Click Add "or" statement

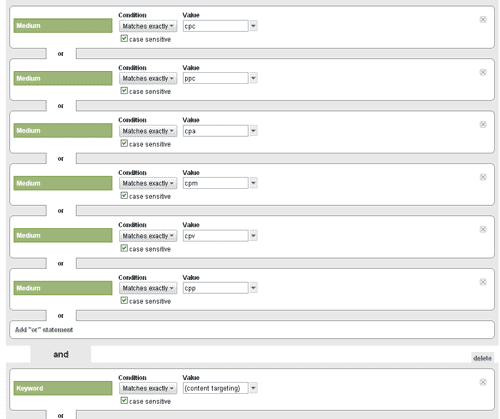point(44,330)
